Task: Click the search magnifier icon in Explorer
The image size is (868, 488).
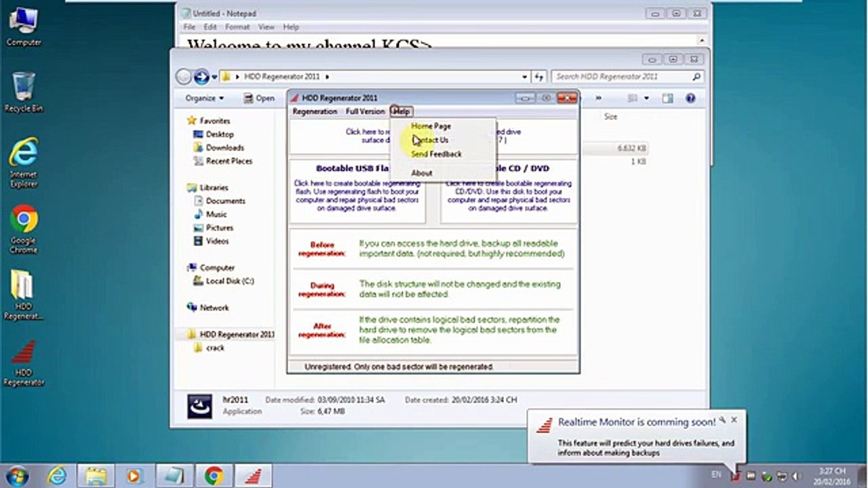Action: [x=696, y=77]
